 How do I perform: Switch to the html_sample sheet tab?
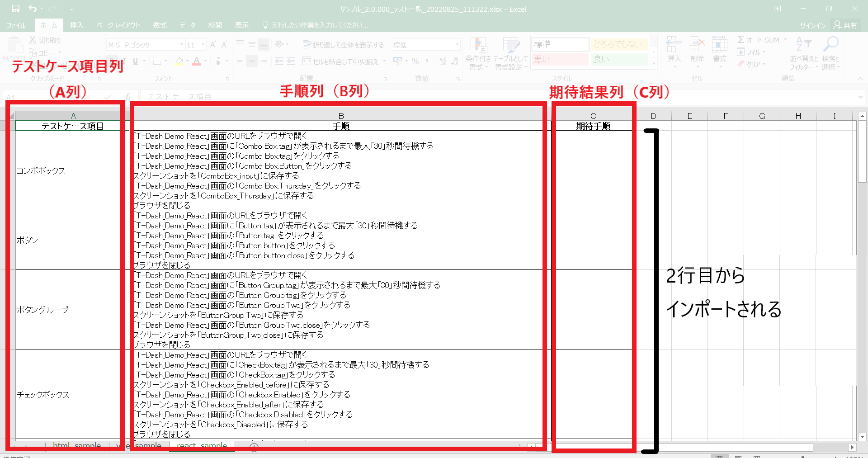(76, 445)
